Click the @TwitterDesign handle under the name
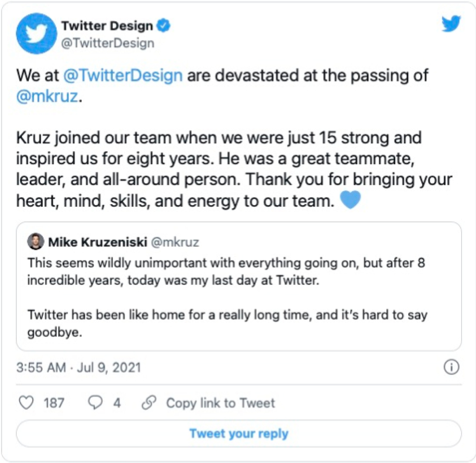This screenshot has width=476, height=463. [108, 43]
